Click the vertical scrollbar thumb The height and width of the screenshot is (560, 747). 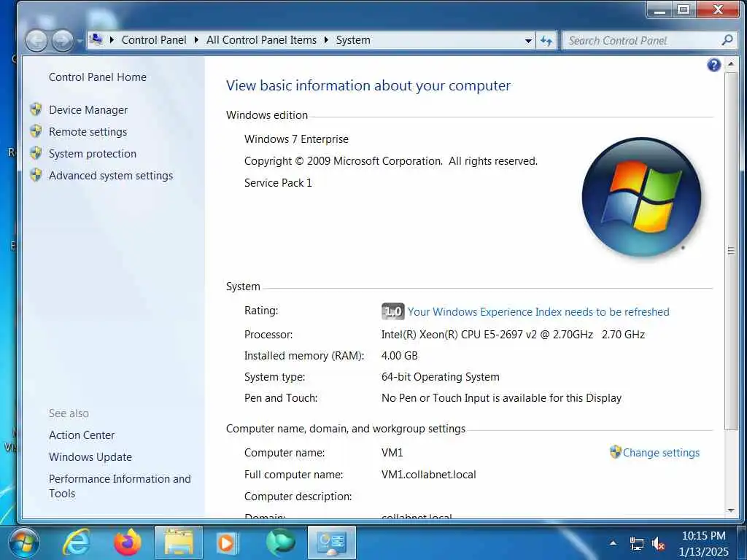click(x=730, y=251)
